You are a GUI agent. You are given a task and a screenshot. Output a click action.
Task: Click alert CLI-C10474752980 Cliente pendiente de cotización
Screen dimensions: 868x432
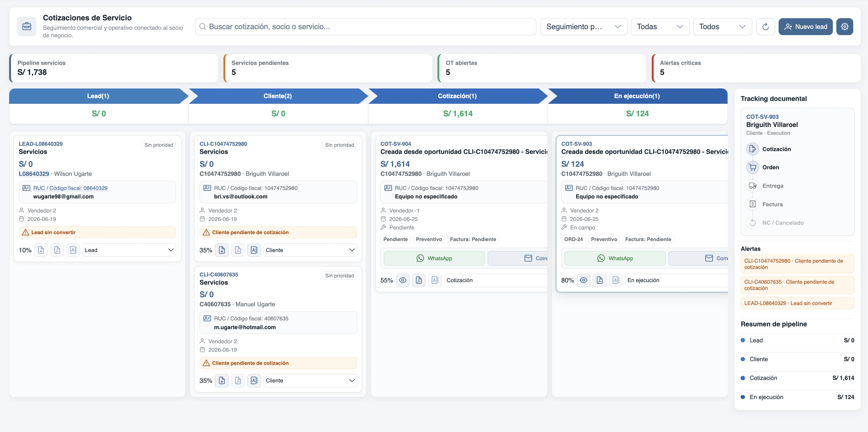point(797,264)
